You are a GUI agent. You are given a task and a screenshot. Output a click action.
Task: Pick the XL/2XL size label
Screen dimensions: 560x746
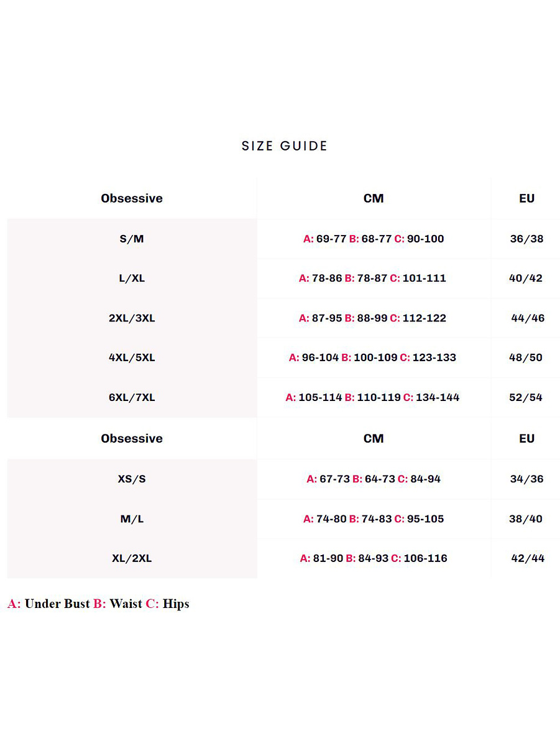132,558
